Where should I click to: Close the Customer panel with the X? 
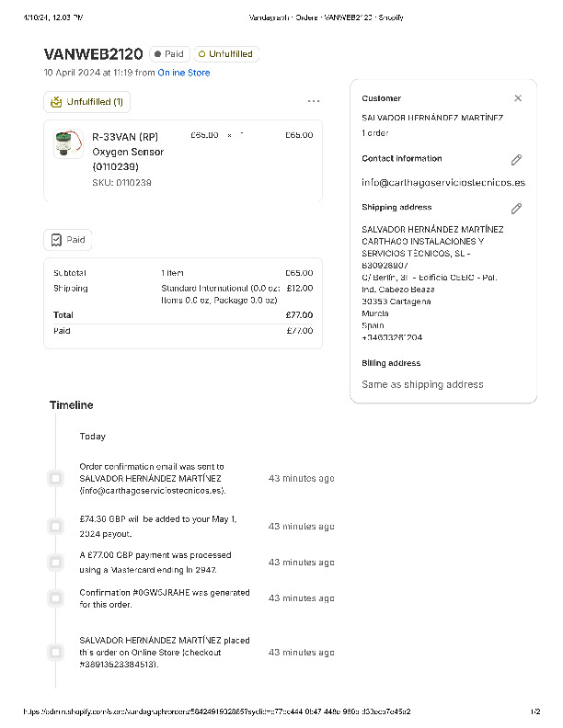point(518,98)
